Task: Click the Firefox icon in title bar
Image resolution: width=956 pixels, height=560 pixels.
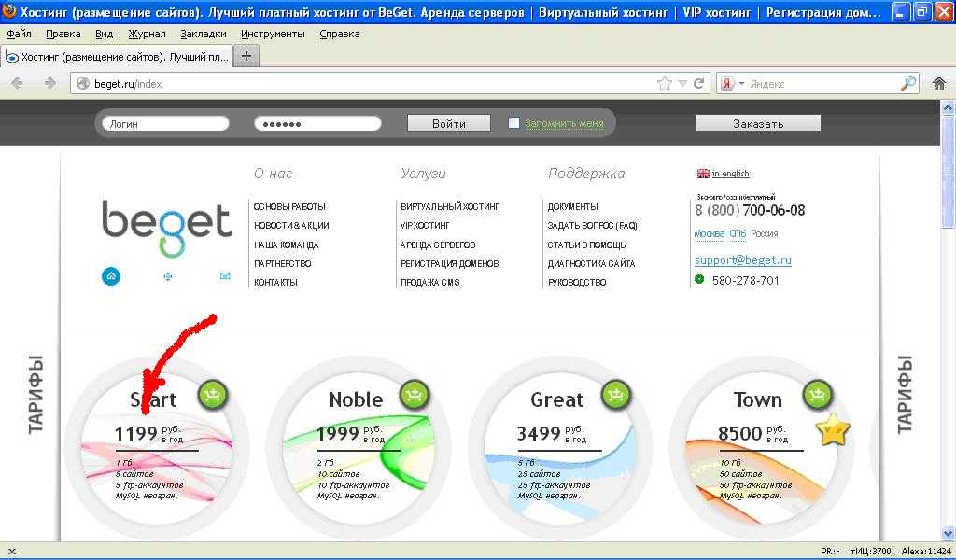Action: 8,11
